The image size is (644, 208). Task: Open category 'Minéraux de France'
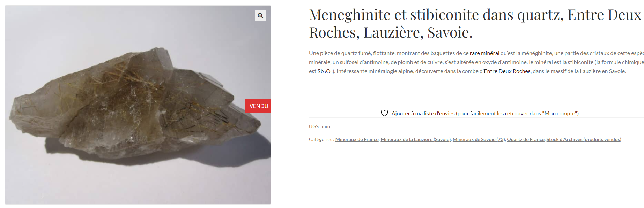(357, 139)
